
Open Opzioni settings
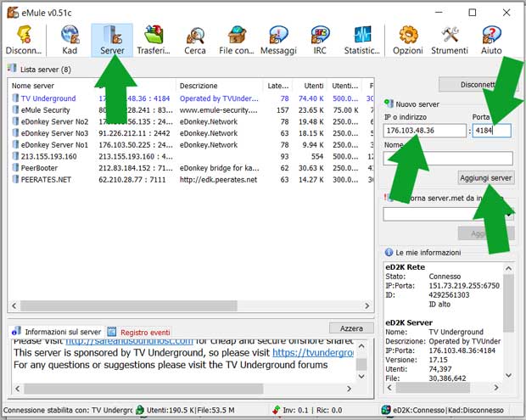(x=408, y=40)
